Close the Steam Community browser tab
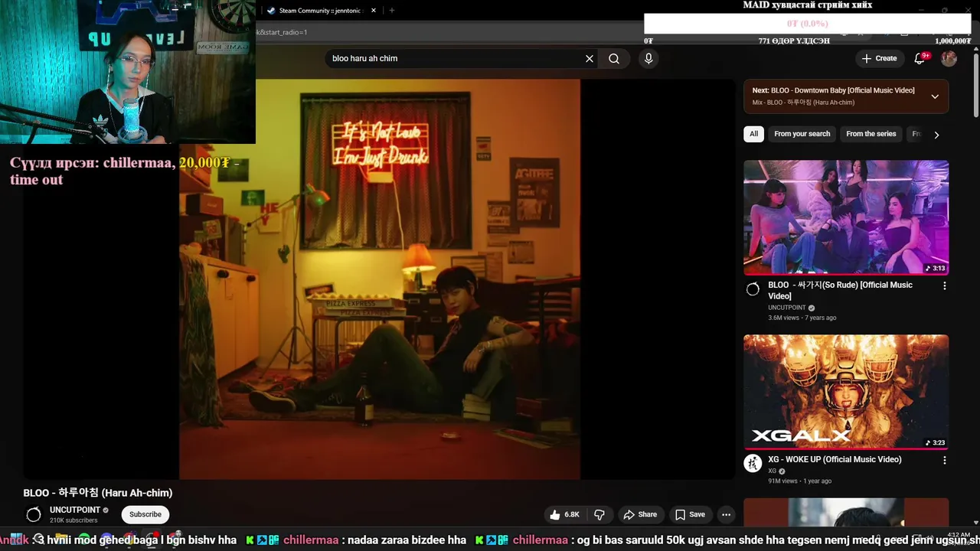980x551 pixels. 374,11
